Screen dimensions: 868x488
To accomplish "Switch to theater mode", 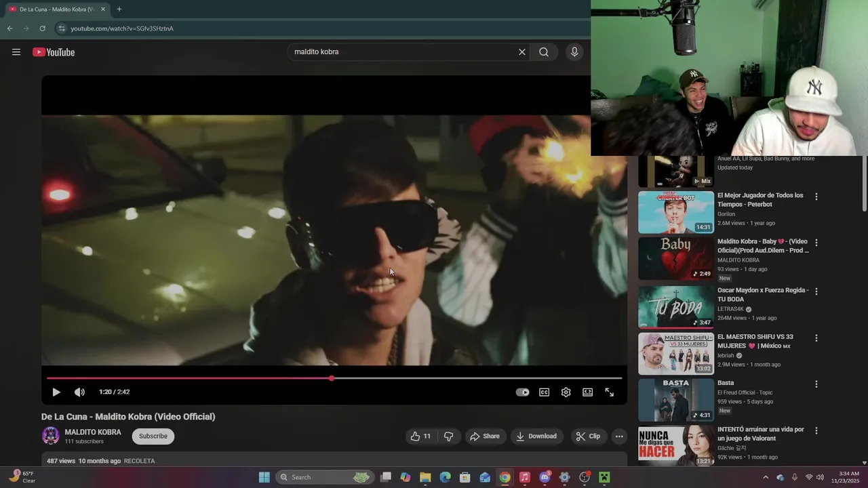I will [x=587, y=392].
